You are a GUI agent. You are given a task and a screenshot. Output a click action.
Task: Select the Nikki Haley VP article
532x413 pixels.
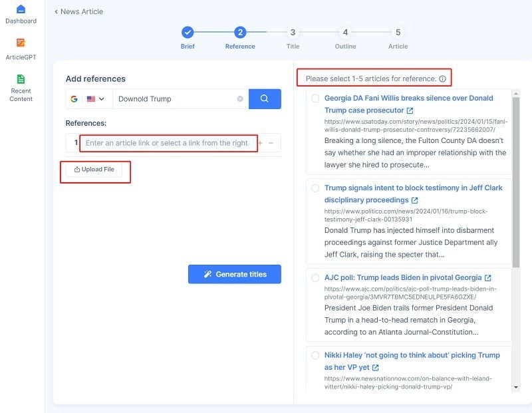[x=315, y=355]
